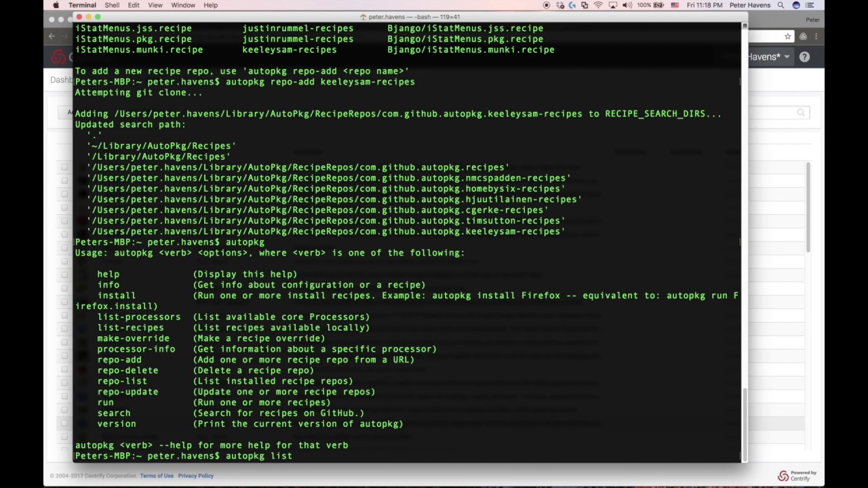Bookmark the page with the star icon
Image resolution: width=868 pixels, height=488 pixels.
pyautogui.click(x=787, y=36)
